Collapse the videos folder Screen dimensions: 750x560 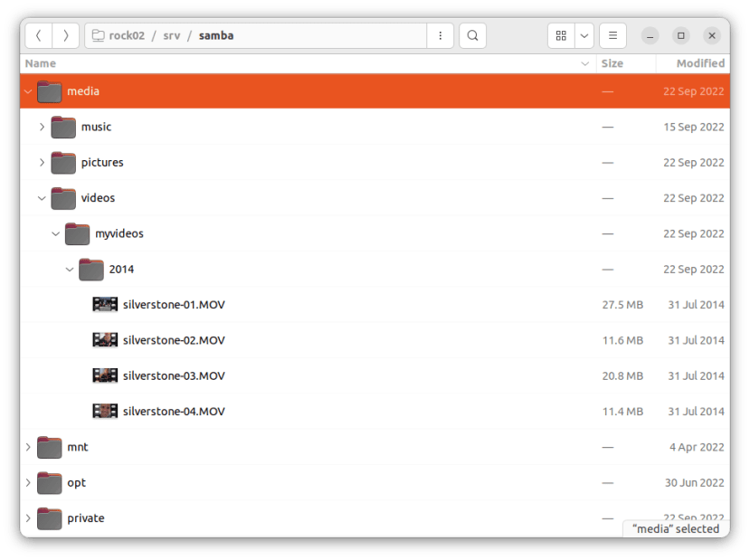click(x=43, y=198)
